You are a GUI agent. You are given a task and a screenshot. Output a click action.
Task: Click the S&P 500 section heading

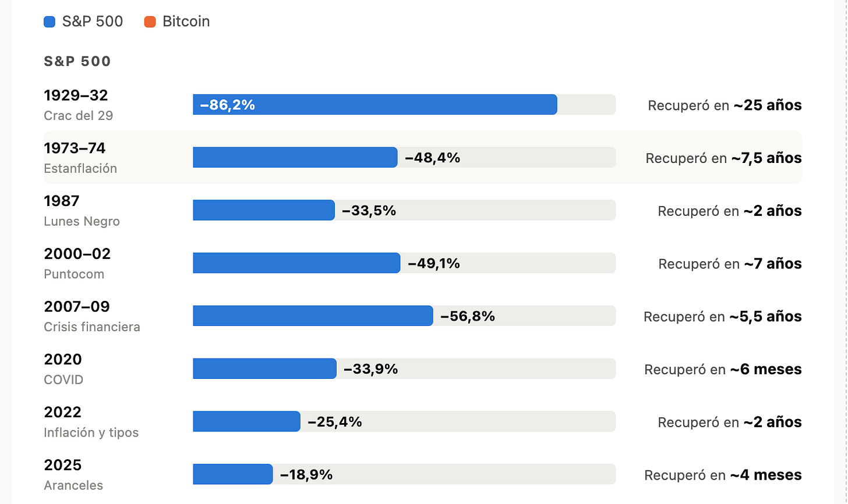(x=77, y=62)
